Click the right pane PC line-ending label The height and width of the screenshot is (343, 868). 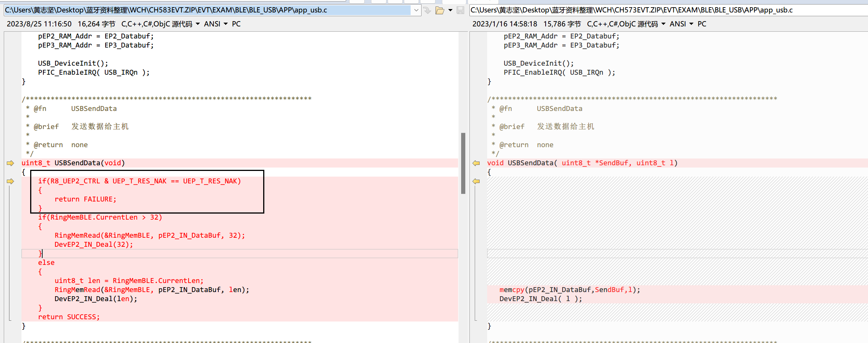702,24
